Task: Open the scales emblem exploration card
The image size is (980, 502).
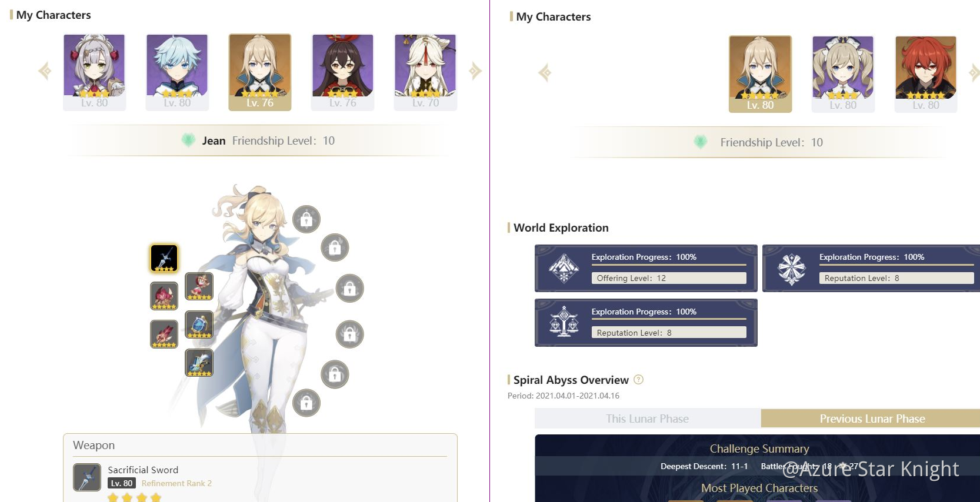Action: tap(646, 323)
